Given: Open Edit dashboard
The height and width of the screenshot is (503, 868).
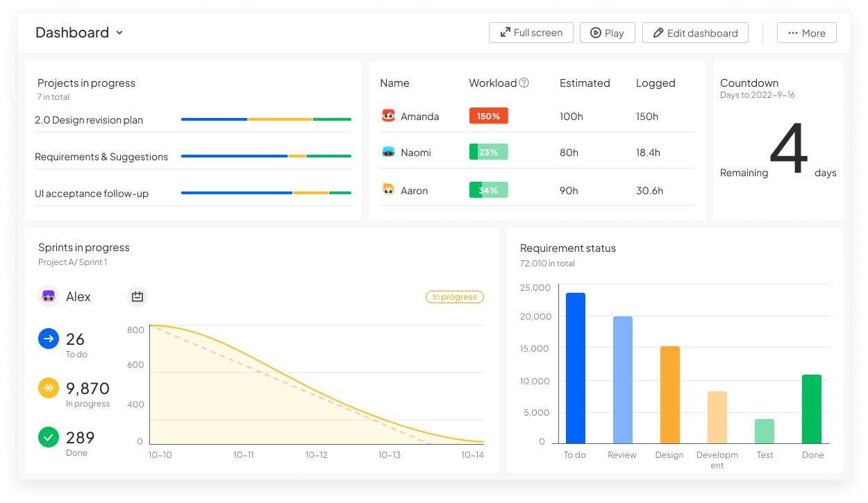Looking at the screenshot, I should point(695,33).
